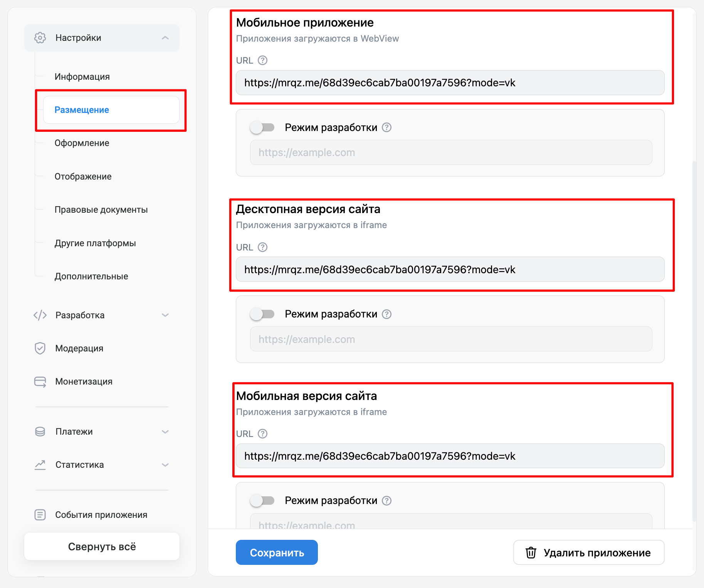Switch on Режим разработки for Мобильная версия сайта
The image size is (704, 588).
(x=262, y=501)
